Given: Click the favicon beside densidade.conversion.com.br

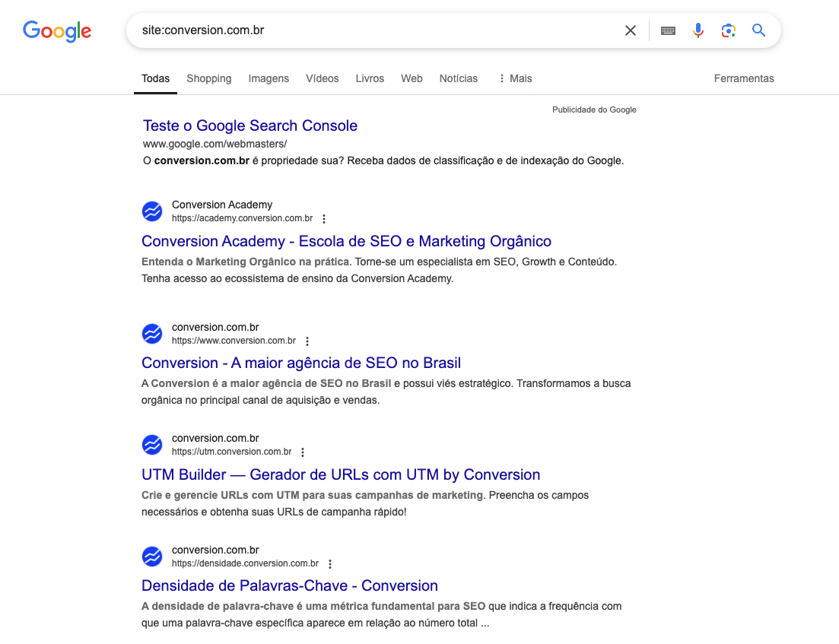Looking at the screenshot, I should [x=152, y=557].
